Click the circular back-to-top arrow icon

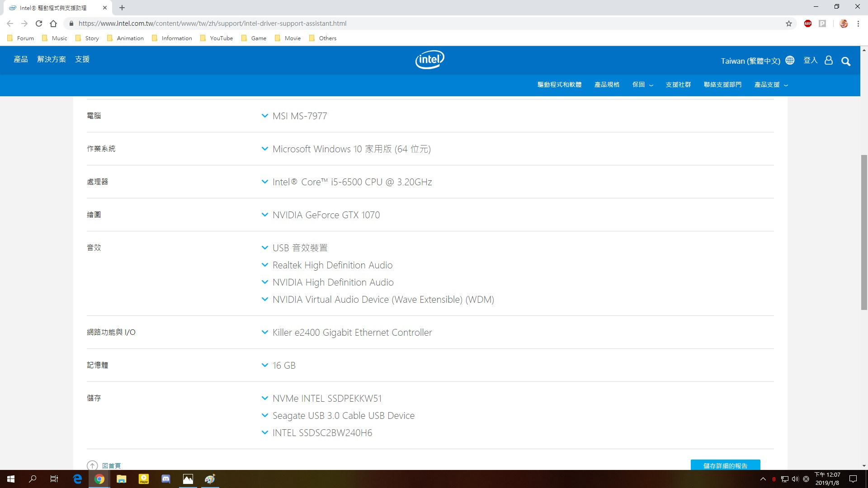pos(92,465)
